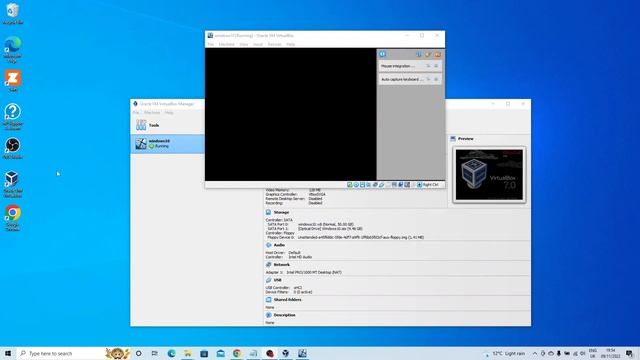Click taskbar search box Type here to search
Image resolution: width=640 pixels, height=360 pixels.
click(x=61, y=353)
